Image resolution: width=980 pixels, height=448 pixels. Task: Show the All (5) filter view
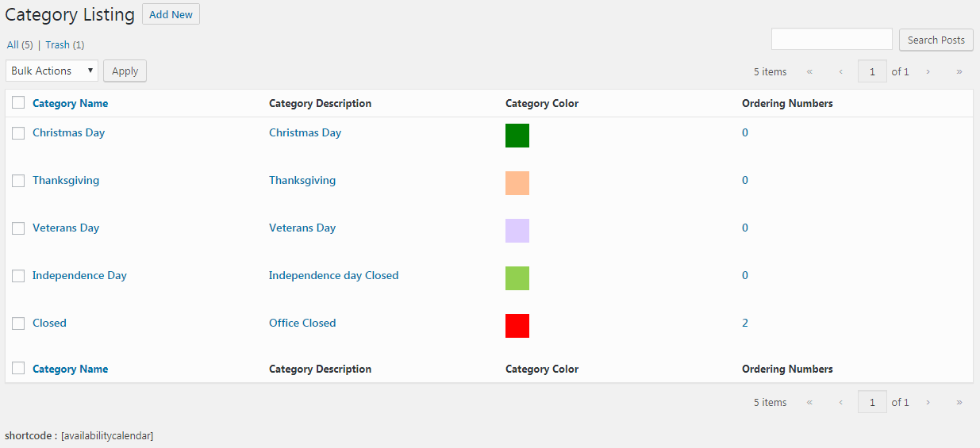pyautogui.click(x=20, y=44)
